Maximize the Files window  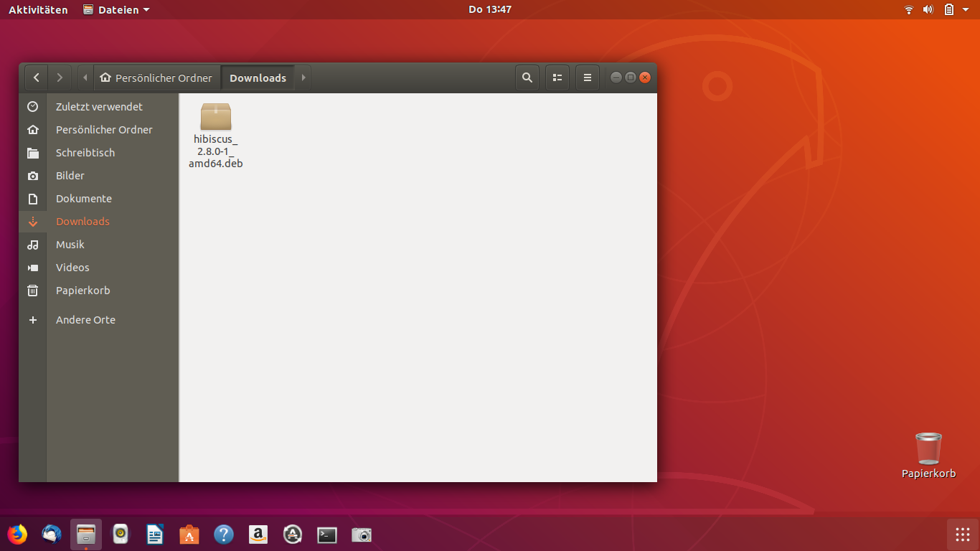pyautogui.click(x=631, y=77)
